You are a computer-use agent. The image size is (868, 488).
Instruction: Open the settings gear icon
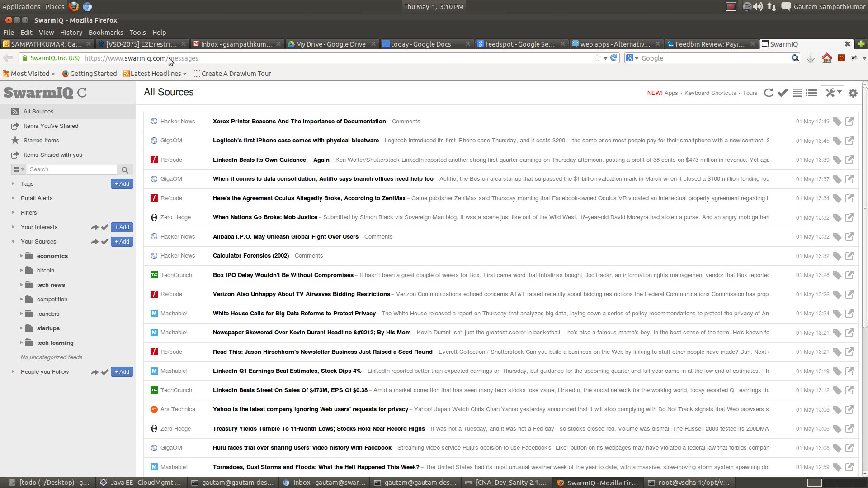(853, 93)
